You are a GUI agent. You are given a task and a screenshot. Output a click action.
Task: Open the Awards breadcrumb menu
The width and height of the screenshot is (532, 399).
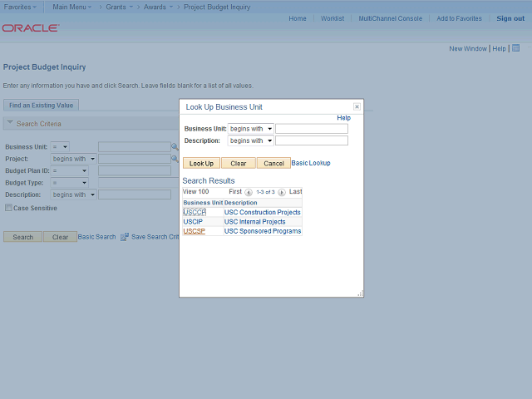[x=158, y=7]
